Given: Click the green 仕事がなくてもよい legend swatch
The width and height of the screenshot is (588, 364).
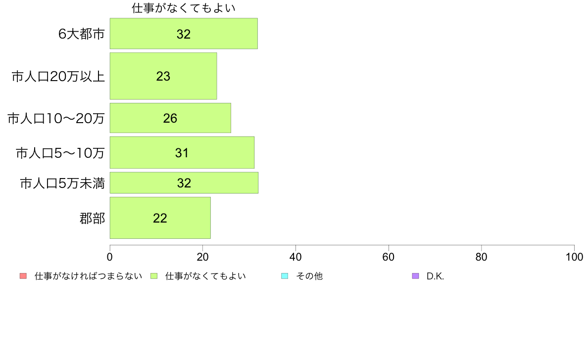Looking at the screenshot, I should (154, 276).
